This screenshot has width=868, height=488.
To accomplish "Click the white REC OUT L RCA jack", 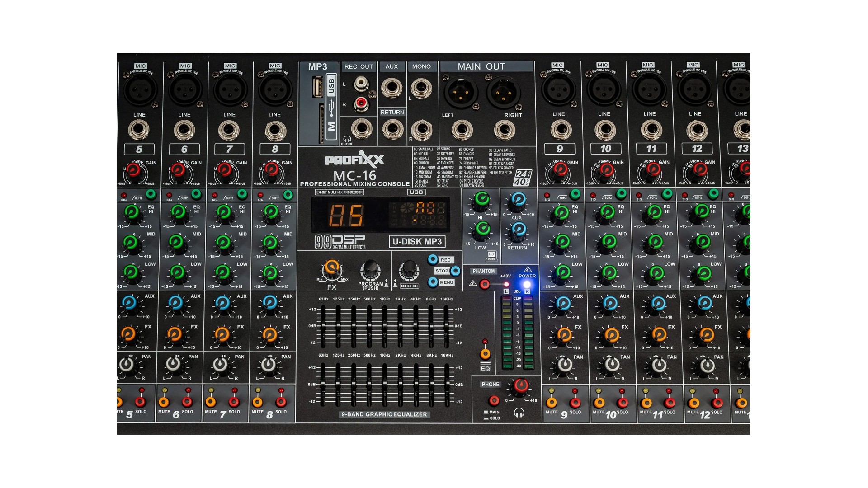I will click(361, 84).
